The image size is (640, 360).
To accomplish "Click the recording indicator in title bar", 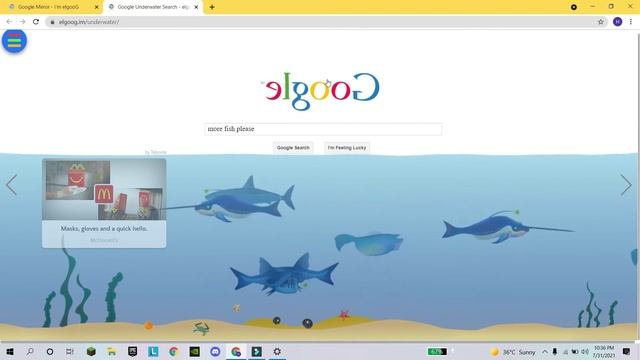I will pos(573,7).
